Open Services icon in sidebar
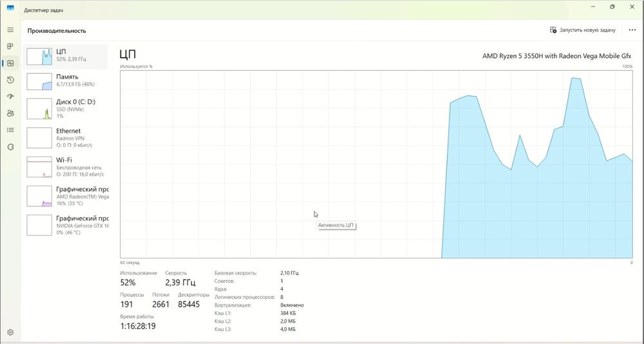Viewport: 644px width, 344px height. coord(11,147)
